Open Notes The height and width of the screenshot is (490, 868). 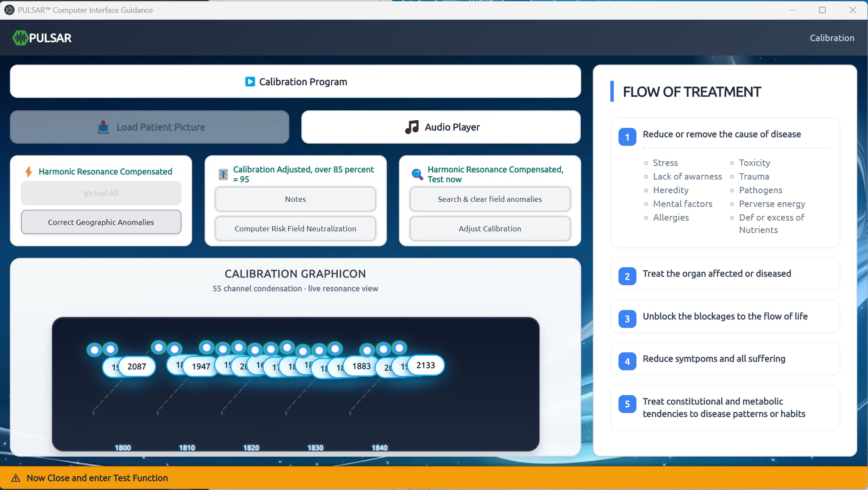[295, 199]
